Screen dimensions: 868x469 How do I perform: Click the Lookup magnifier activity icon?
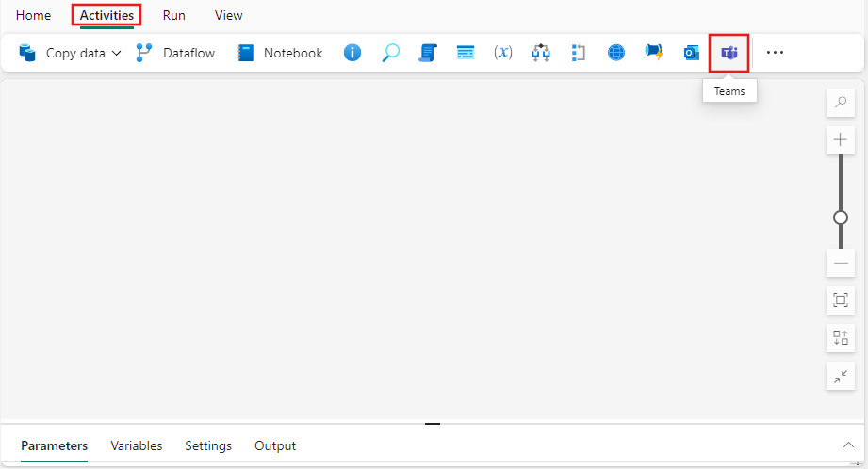(x=390, y=53)
